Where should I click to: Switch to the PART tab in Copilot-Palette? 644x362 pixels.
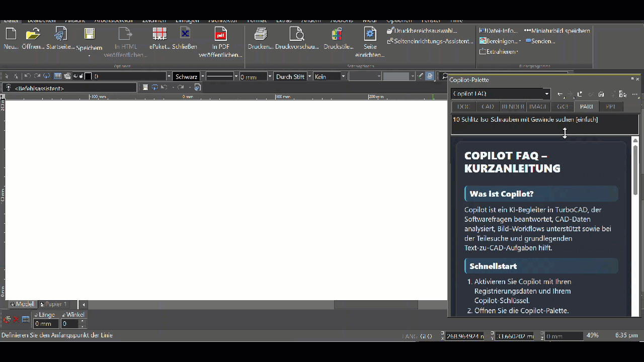(x=586, y=107)
